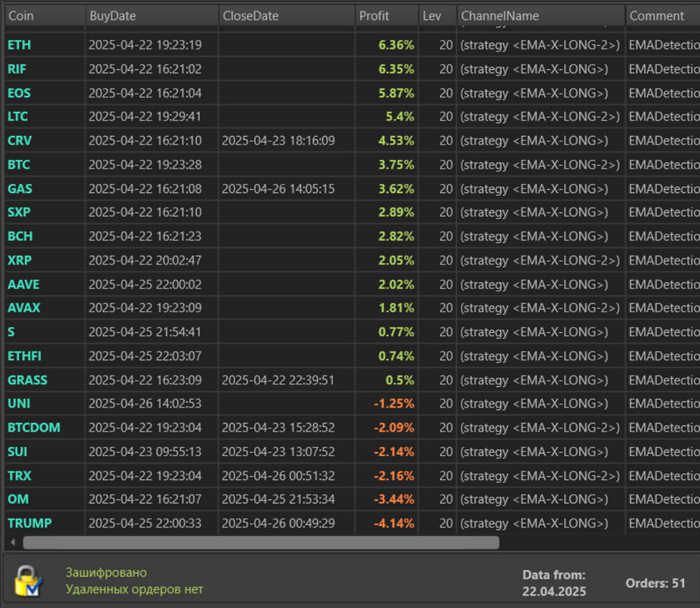Select the AAVE coin cell
This screenshot has width=700, height=608.
[45, 284]
